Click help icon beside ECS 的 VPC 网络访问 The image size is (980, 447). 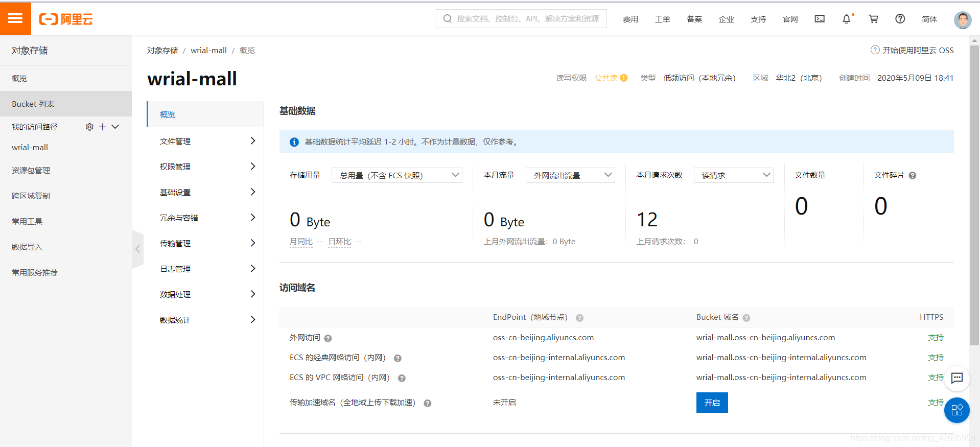click(x=402, y=378)
